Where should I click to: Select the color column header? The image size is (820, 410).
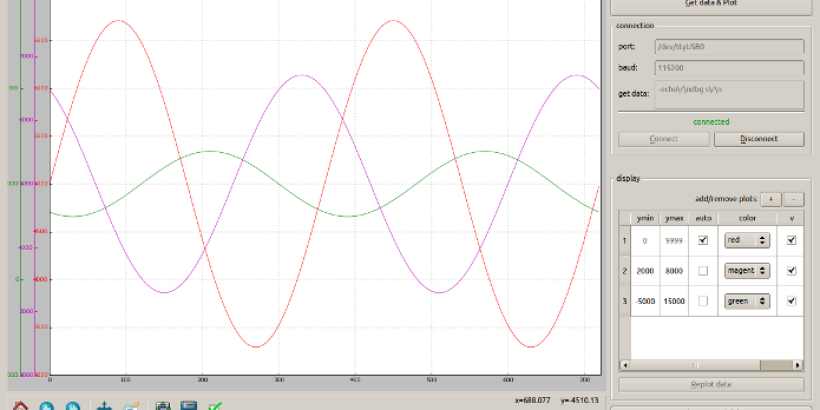coord(747,218)
